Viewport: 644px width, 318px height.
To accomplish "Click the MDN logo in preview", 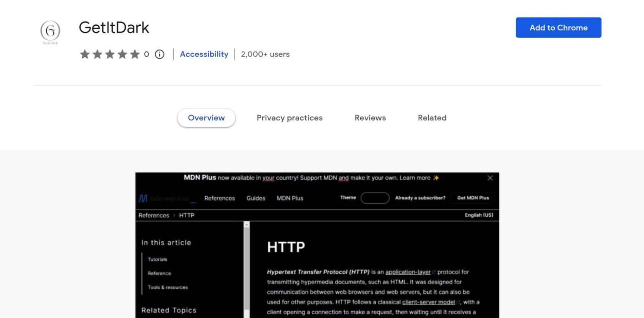I will coord(167,198).
